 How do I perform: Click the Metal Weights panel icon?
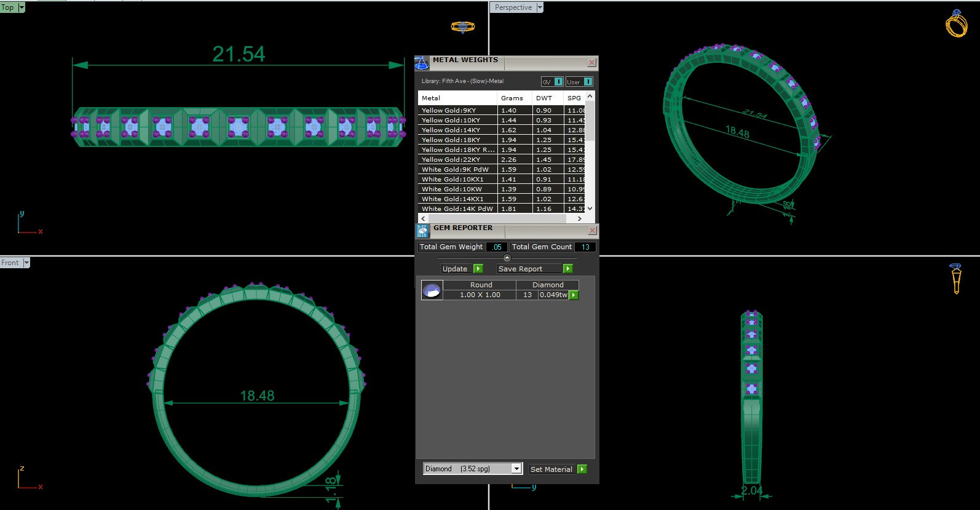(422, 63)
